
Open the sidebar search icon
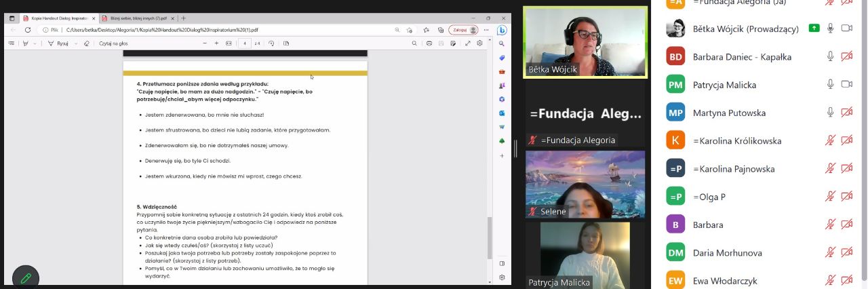502,44
